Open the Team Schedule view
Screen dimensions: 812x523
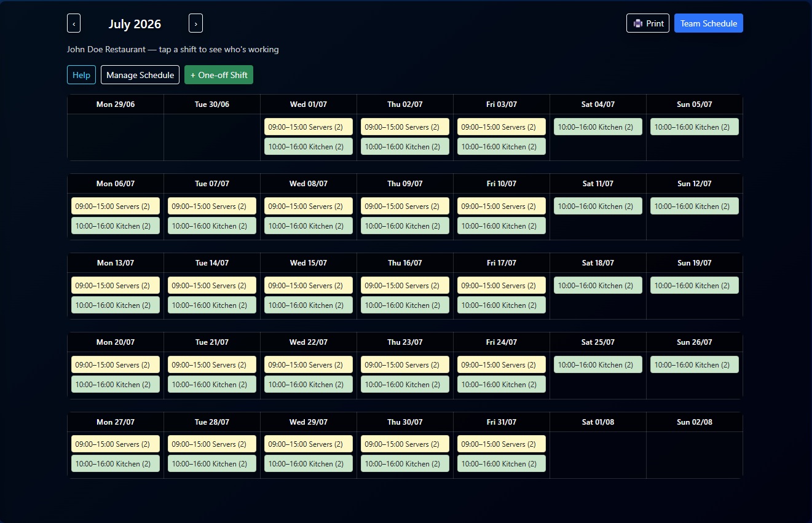709,23
